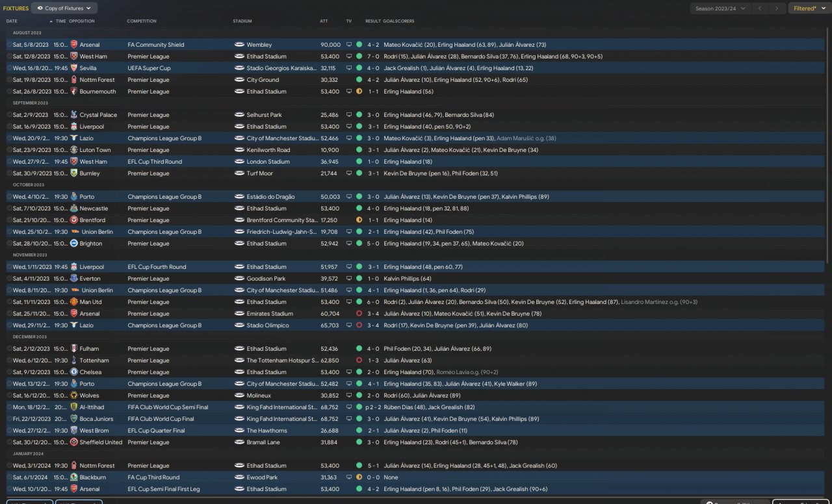
Task: Click the Wolves club badge
Action: click(74, 396)
